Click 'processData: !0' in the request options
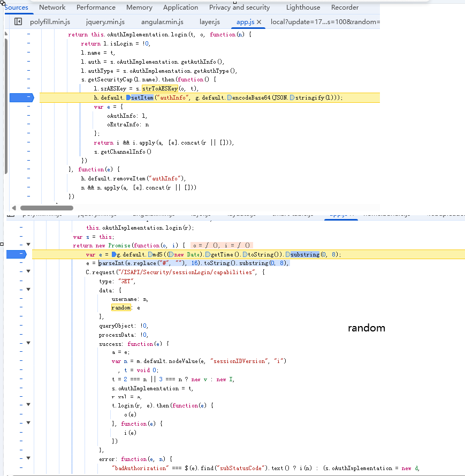 click(123, 335)
